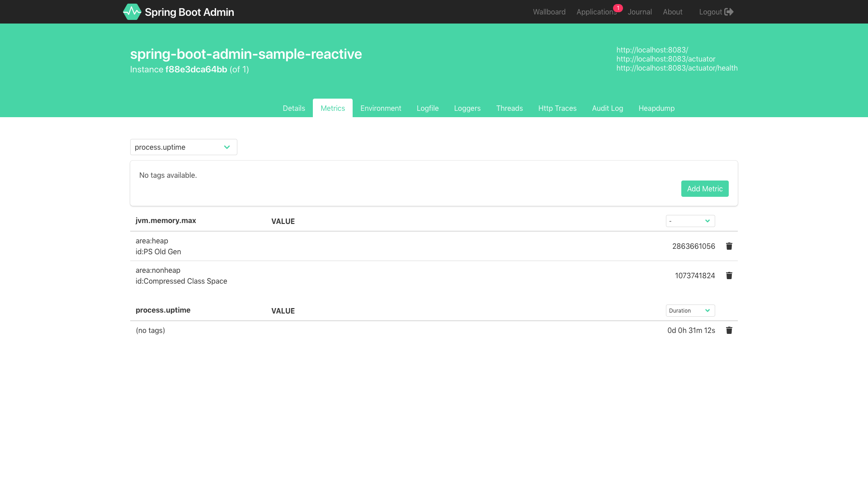Open the About page
This screenshot has height=499, width=868.
coord(673,12)
